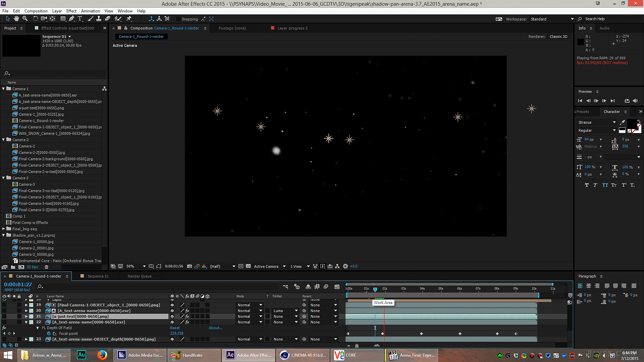Toggle the effects switch on layer 20
Screen dimensions: 644x362
point(187,311)
